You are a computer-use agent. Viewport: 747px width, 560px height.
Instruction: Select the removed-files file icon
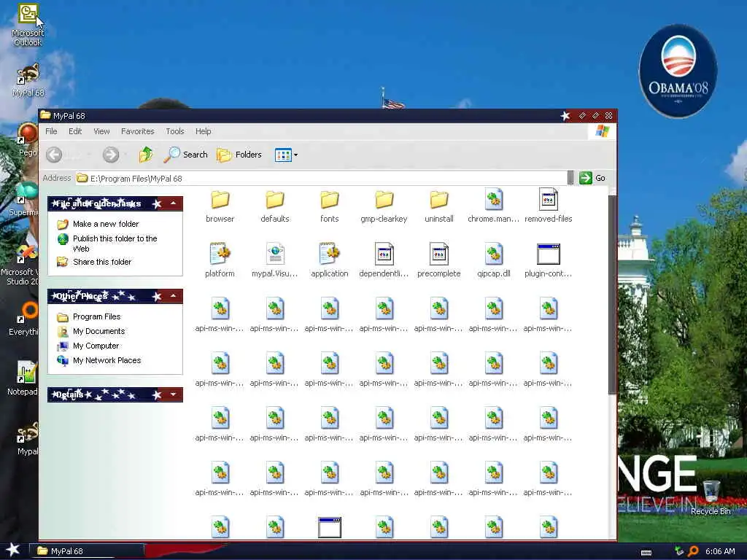pyautogui.click(x=549, y=200)
